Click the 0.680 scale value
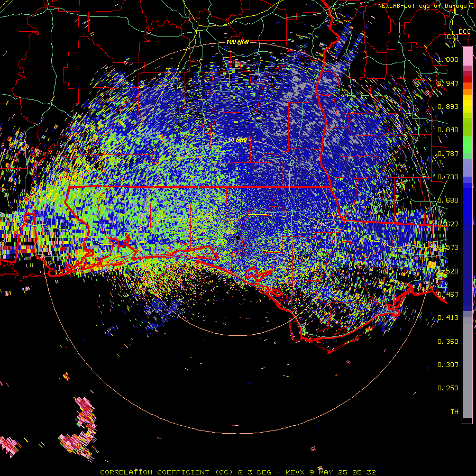This screenshot has width=476, height=476. (448, 200)
